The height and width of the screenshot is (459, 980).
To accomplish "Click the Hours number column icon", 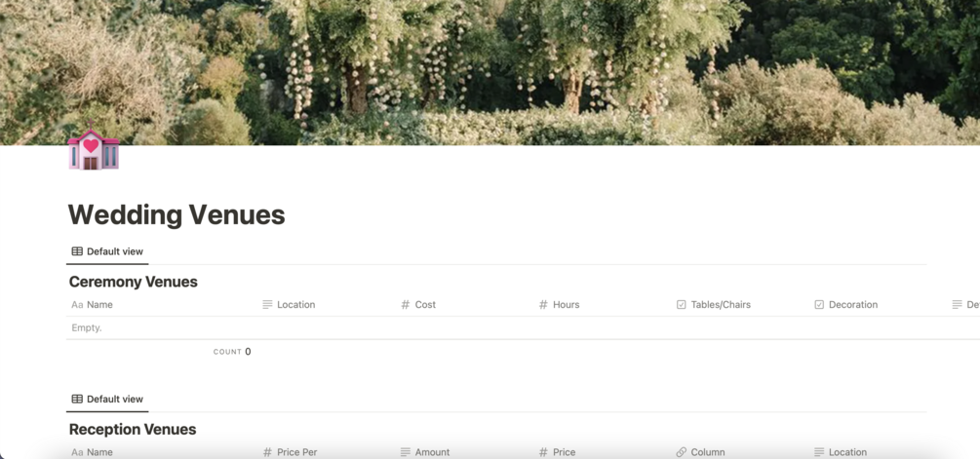I will (543, 305).
